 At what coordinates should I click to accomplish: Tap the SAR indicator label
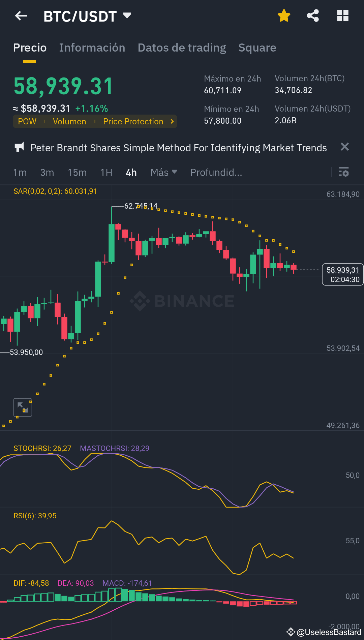coord(55,191)
